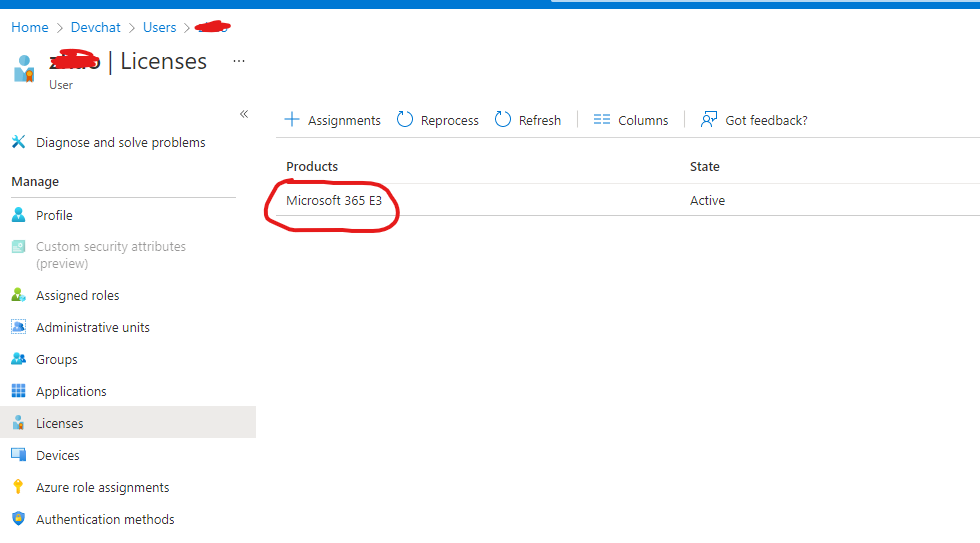Viewport: 980px width, 543px height.
Task: Click the Assigned roles icon
Action: [19, 295]
